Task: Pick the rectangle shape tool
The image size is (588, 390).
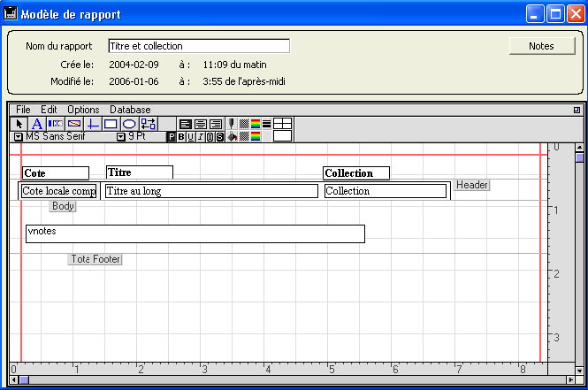Action: coord(111,124)
